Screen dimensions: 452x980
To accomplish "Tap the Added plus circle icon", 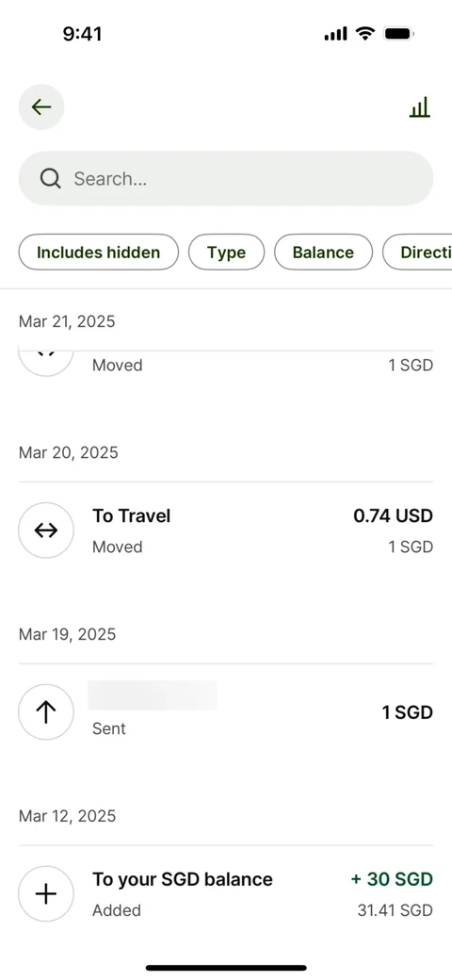I will [x=46, y=894].
